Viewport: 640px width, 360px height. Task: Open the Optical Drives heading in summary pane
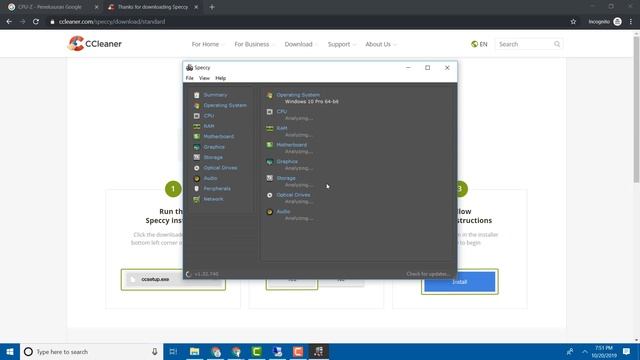pyautogui.click(x=293, y=195)
